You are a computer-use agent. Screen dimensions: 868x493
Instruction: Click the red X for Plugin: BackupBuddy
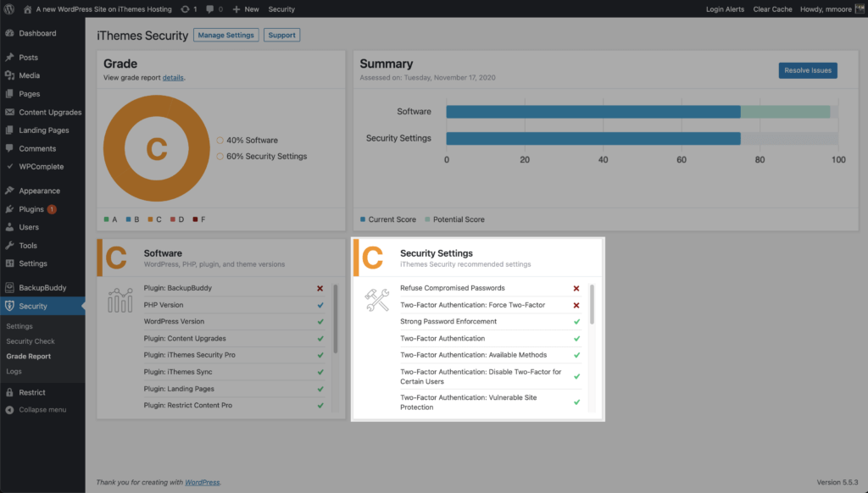point(320,288)
